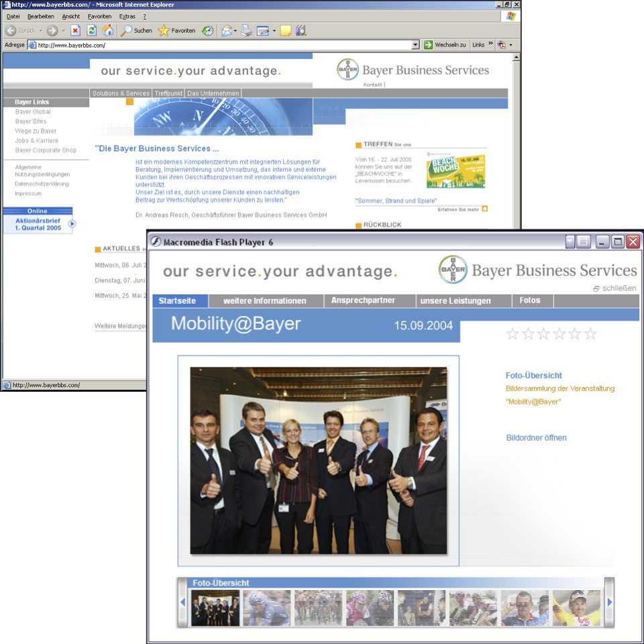Viewport: 644px width, 644px height.
Task: Open the Treffpunkt navigation item
Action: [x=168, y=93]
